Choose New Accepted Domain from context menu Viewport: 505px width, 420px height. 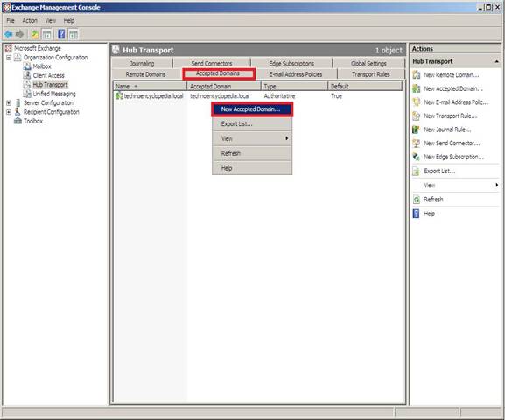pyautogui.click(x=252, y=109)
